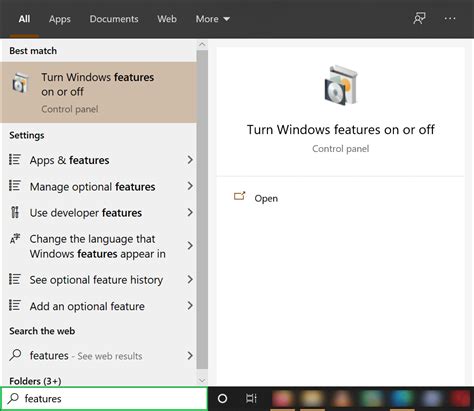Open the Apps & features setting
This screenshot has width=474, height=411.
[99, 160]
